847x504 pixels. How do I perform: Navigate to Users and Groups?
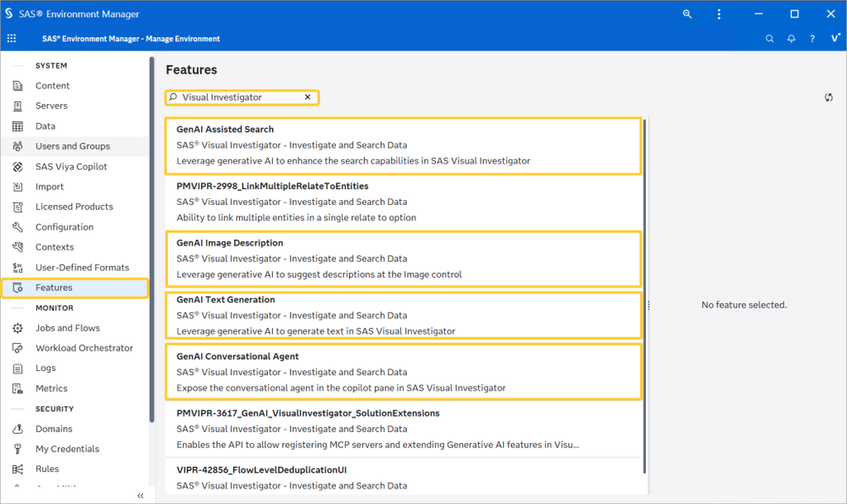tap(72, 147)
